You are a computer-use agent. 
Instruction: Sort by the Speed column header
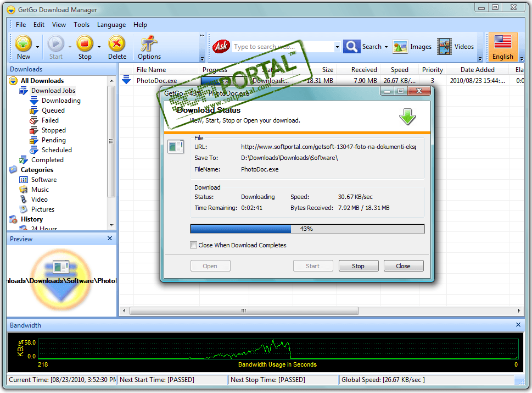(x=399, y=70)
